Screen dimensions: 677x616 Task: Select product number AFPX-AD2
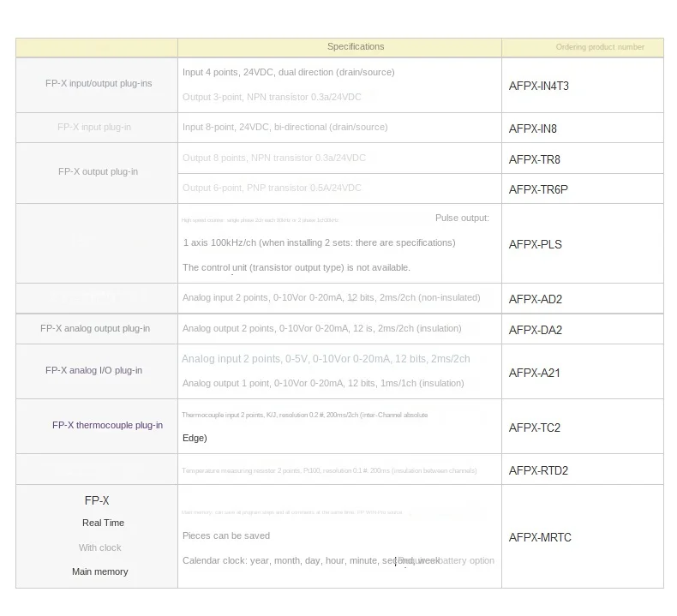[x=535, y=299]
